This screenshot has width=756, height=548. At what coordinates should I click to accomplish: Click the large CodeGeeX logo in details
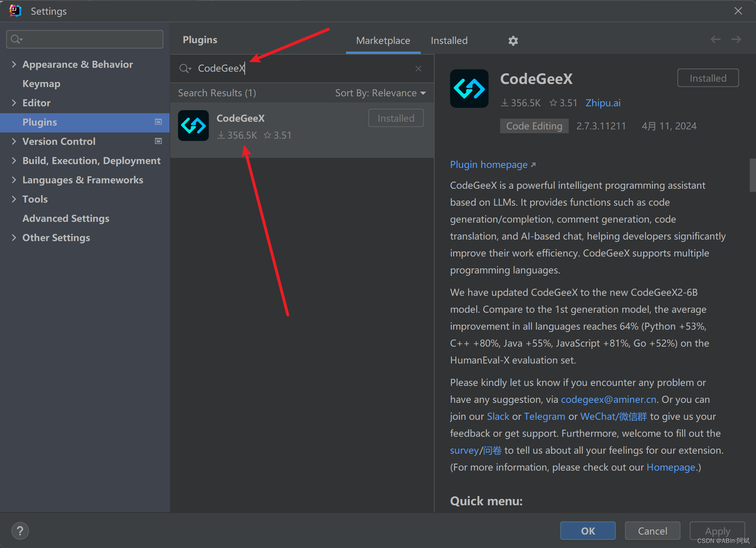click(469, 89)
